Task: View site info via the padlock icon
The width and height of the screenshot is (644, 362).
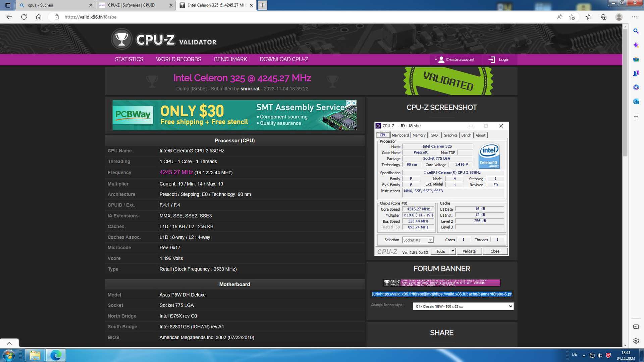Action: [57, 17]
